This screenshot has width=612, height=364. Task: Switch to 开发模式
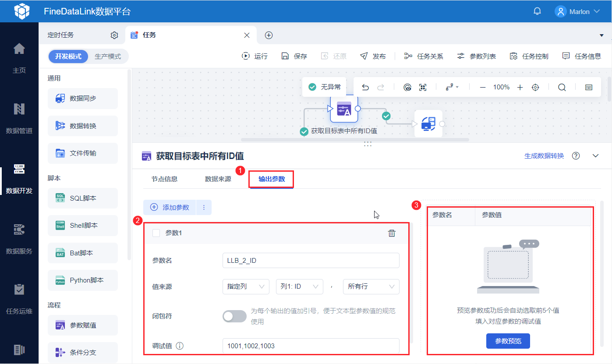tap(68, 57)
